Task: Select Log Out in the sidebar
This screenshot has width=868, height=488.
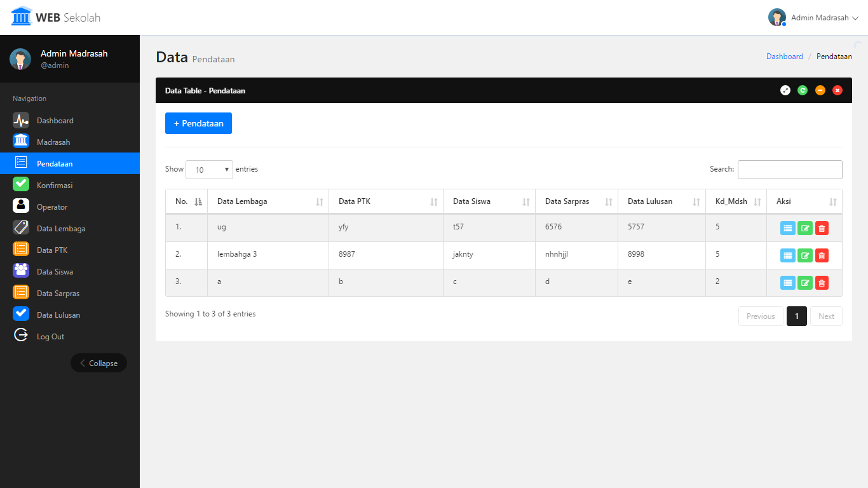Action: click(x=50, y=336)
